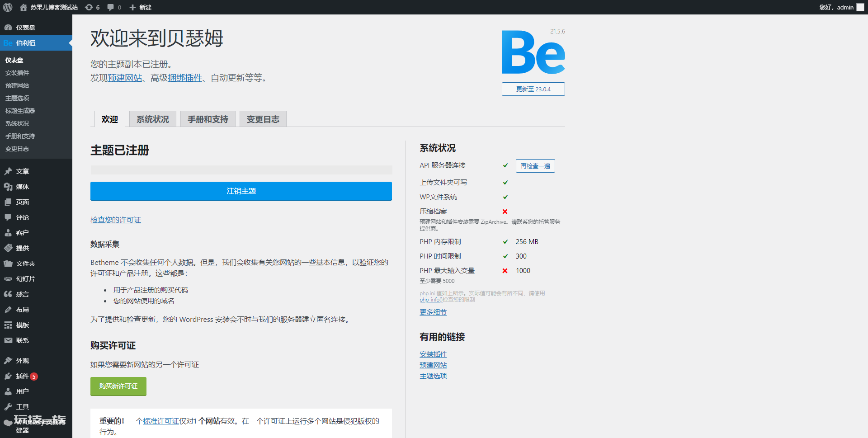Open 主题选项 in the sidebar submenu

tap(17, 98)
